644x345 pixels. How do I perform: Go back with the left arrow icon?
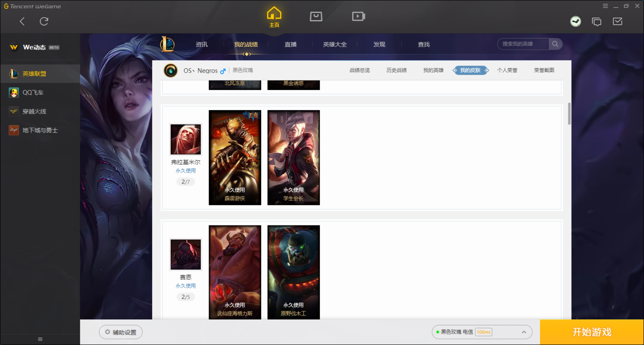click(22, 21)
